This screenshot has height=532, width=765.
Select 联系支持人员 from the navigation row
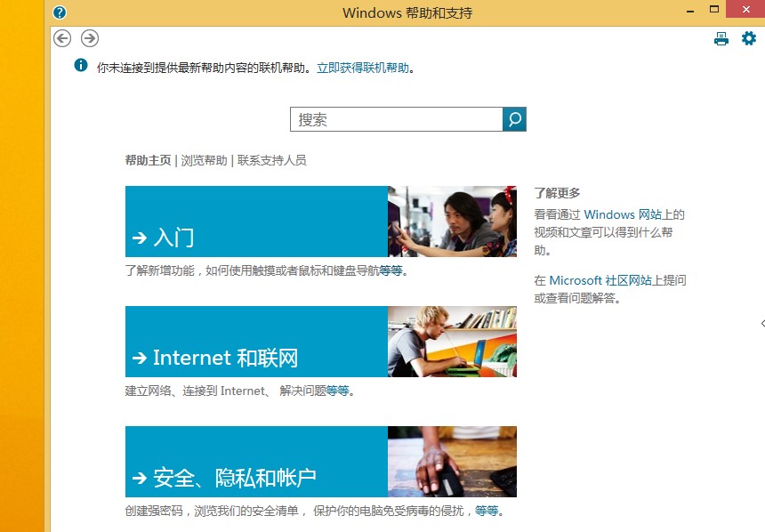click(x=270, y=163)
